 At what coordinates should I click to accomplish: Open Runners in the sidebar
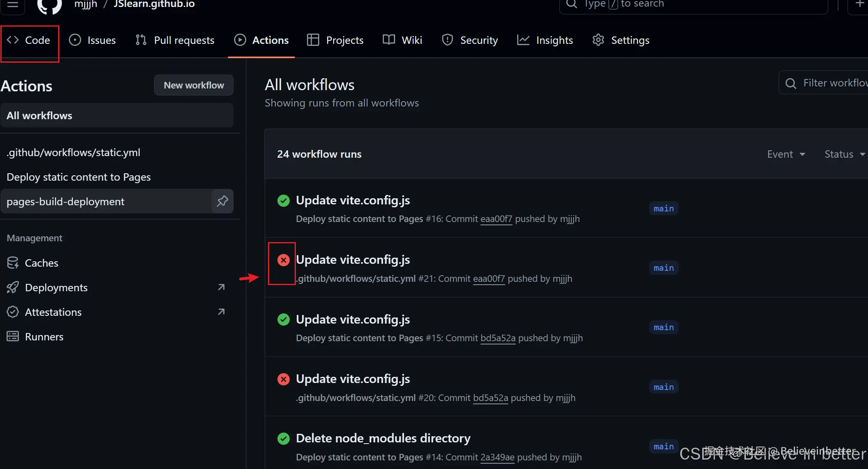click(44, 337)
